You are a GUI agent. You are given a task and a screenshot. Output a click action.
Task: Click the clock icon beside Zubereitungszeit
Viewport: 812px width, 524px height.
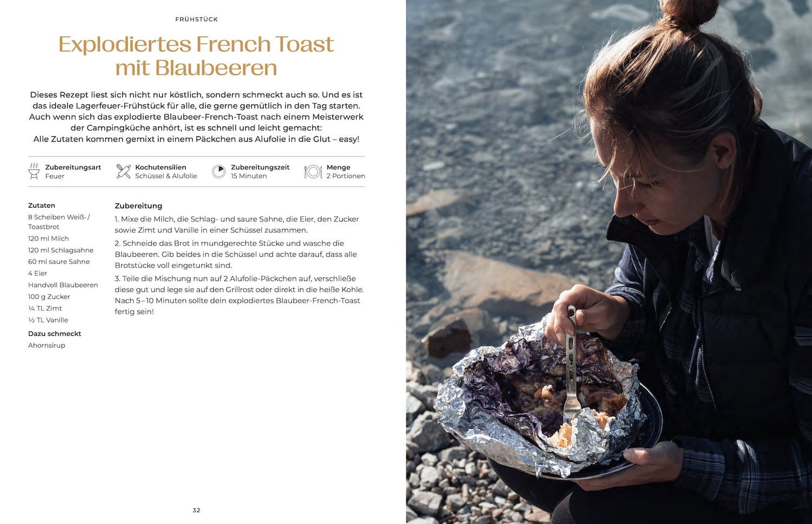tap(219, 171)
